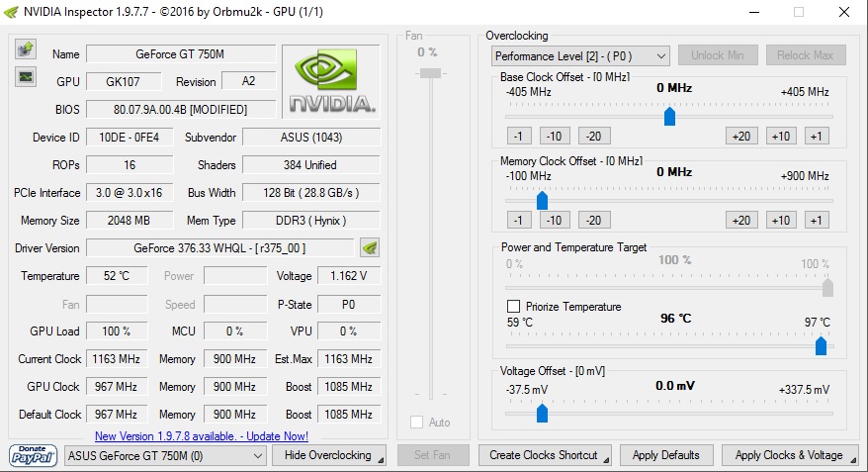Click the P-State value P0
The width and height of the screenshot is (868, 472).
click(x=349, y=305)
